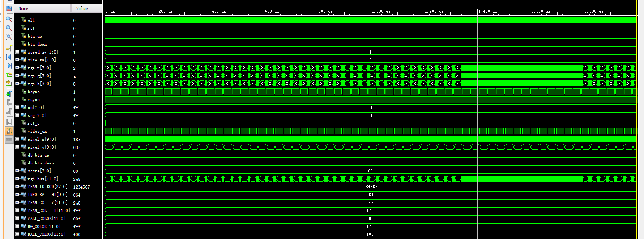Viewport: 644px width, 239px height.
Task: Click the 1,800 us mark on ruler
Action: [594, 11]
